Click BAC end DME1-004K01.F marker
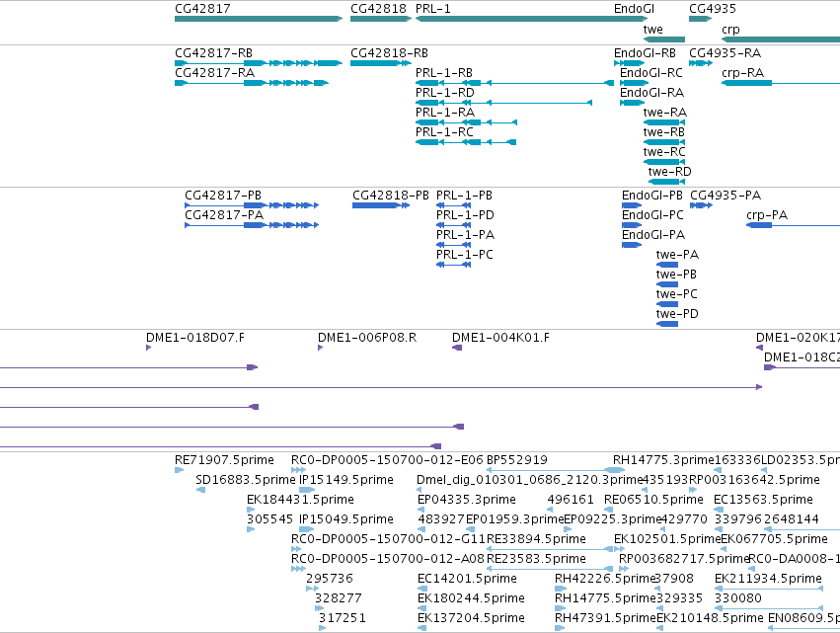The width and height of the screenshot is (840, 633). click(457, 348)
